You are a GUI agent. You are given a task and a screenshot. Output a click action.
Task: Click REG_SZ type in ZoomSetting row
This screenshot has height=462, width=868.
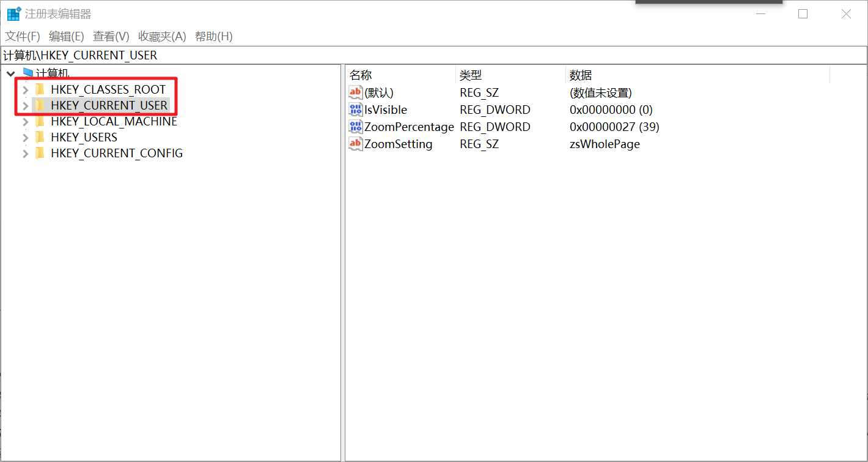(479, 144)
